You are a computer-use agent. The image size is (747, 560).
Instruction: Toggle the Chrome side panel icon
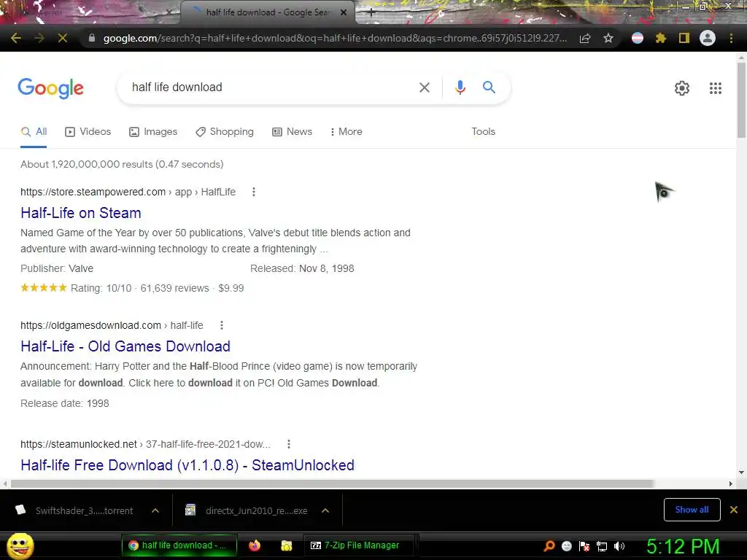pos(684,38)
